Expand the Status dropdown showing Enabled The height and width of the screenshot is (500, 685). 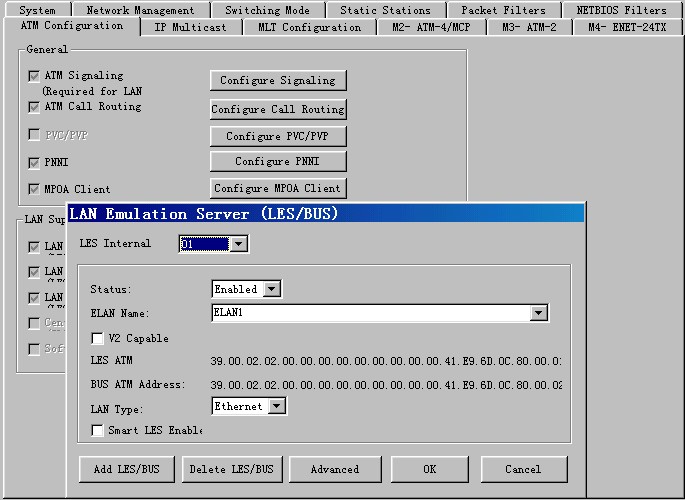point(271,289)
